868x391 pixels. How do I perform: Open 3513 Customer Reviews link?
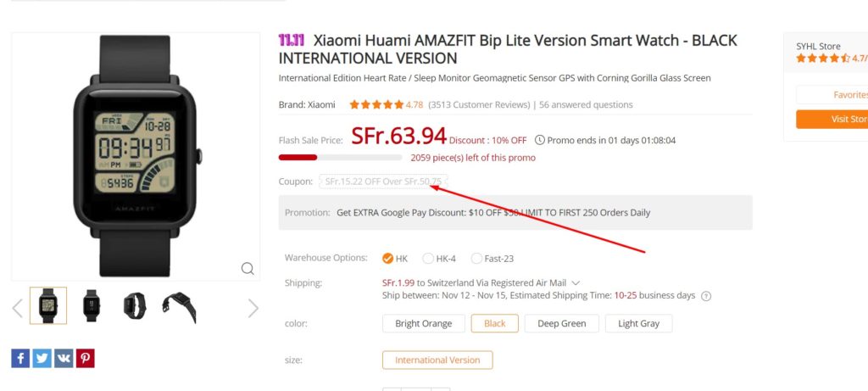pyautogui.click(x=480, y=104)
